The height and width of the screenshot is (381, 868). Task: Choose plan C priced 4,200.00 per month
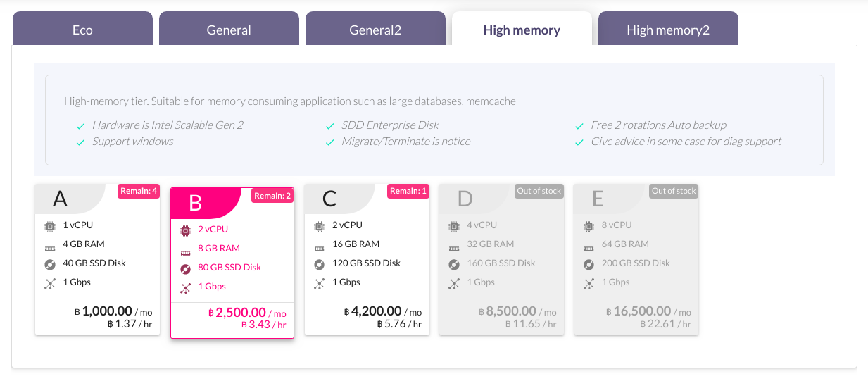367,259
